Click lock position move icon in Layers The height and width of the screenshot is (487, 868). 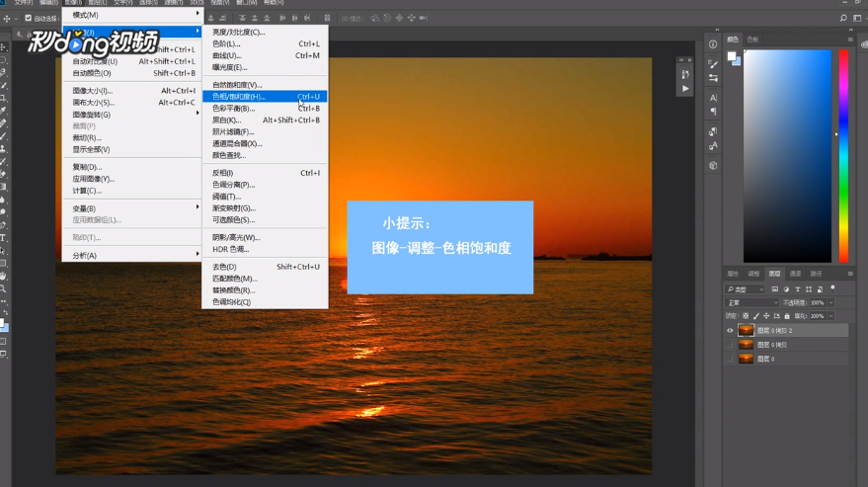click(766, 316)
